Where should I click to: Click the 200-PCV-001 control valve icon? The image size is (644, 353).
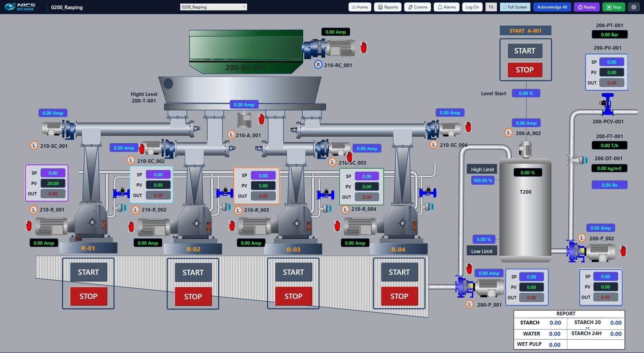click(x=607, y=105)
